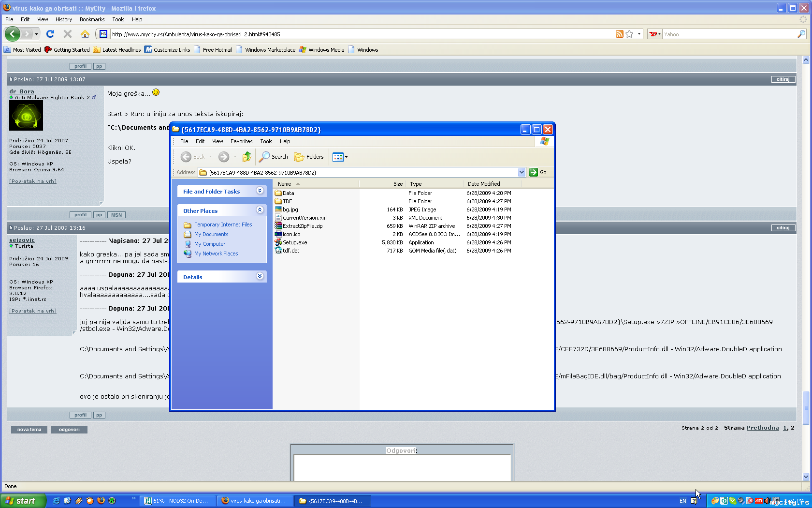Image resolution: width=812 pixels, height=508 pixels.
Task: Click the dr_Bora username link
Action: coord(22,91)
